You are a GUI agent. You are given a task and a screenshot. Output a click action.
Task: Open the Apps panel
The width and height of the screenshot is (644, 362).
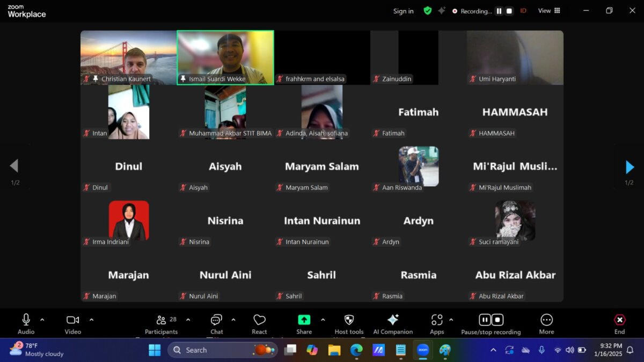point(437,324)
